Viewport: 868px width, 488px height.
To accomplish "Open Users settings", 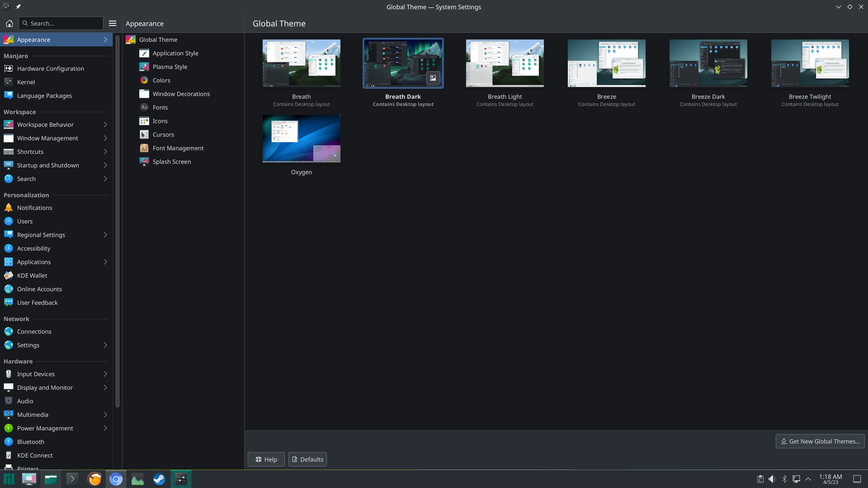I will pyautogui.click(x=56, y=221).
